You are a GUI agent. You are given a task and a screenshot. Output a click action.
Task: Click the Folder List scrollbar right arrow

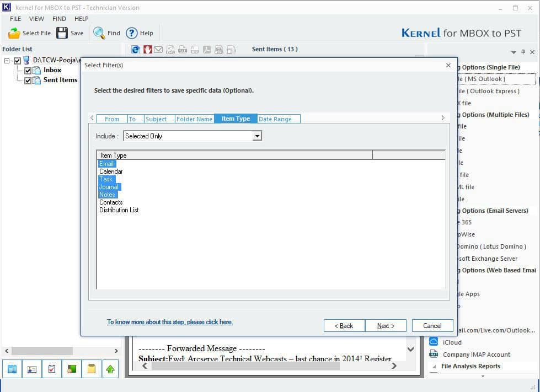[116, 351]
